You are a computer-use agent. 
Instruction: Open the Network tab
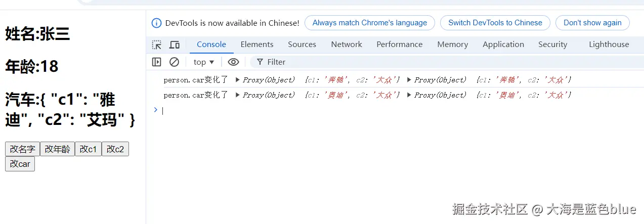pyautogui.click(x=347, y=44)
